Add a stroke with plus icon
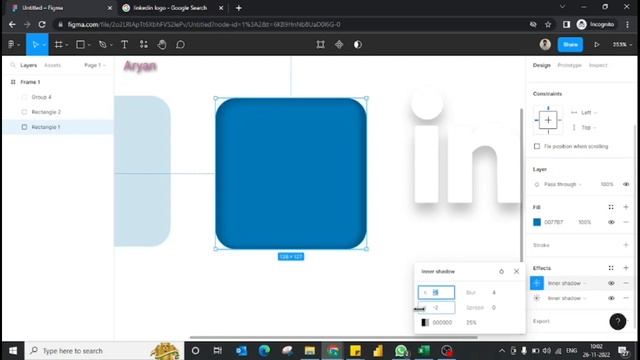The width and height of the screenshot is (640, 360). (626, 245)
